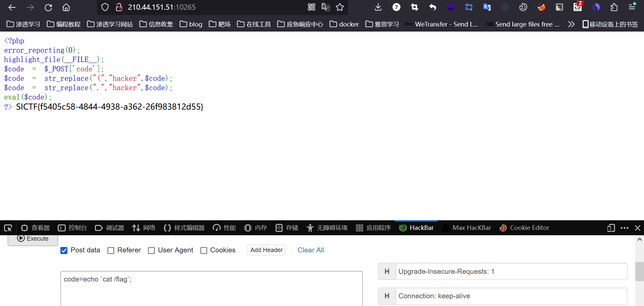The width and height of the screenshot is (644, 306).
Task: Open the purple diamond extension
Action: (x=451, y=7)
